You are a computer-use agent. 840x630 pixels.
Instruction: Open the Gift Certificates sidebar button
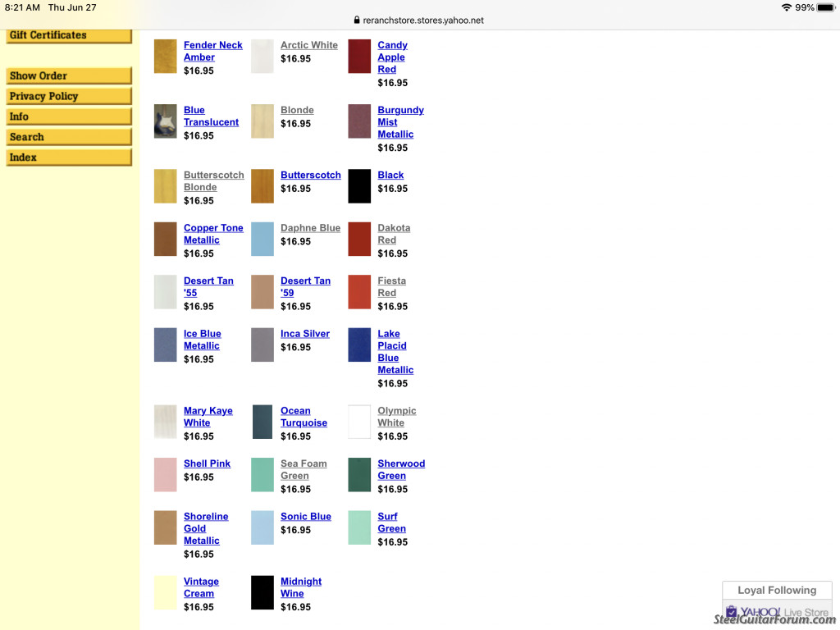(69, 35)
